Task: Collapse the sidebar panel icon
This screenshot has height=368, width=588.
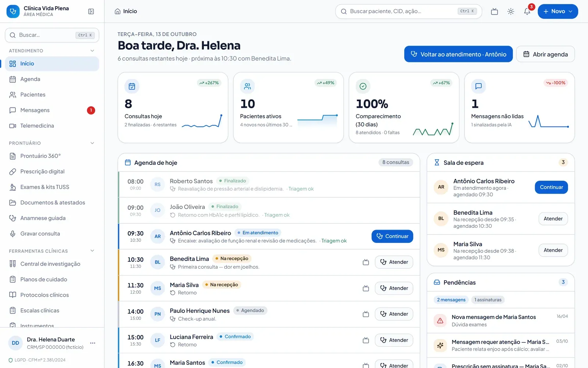Action: point(91,11)
